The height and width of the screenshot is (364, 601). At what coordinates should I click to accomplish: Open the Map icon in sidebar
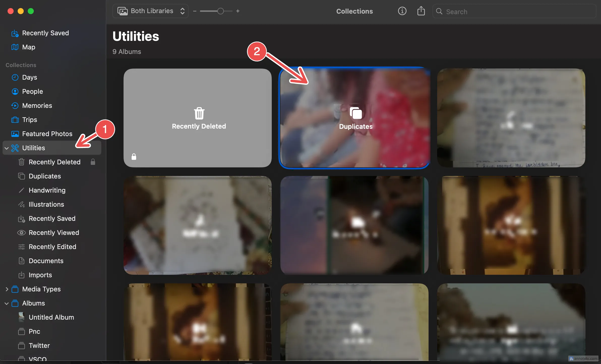click(x=15, y=47)
